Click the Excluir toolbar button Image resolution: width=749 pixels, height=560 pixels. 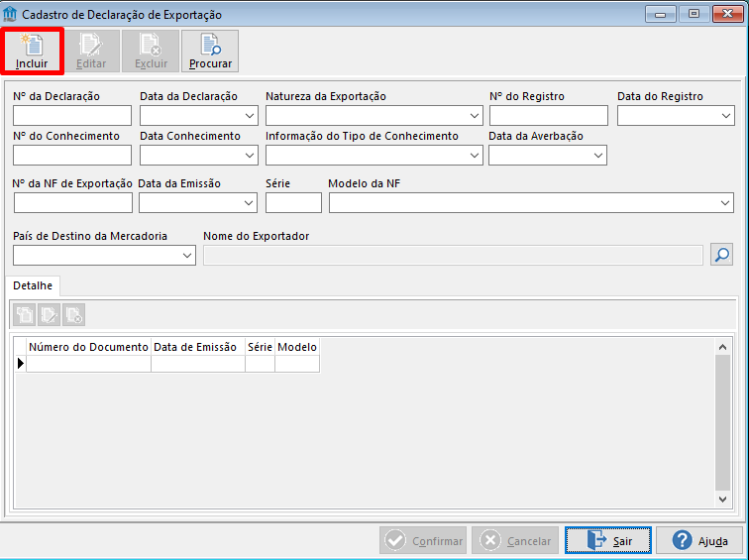tap(151, 52)
